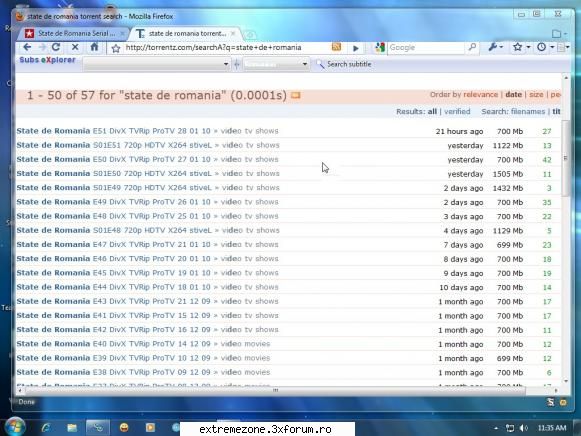Click the scroll down arrow on the page
581x436 pixels.
[x=566, y=381]
